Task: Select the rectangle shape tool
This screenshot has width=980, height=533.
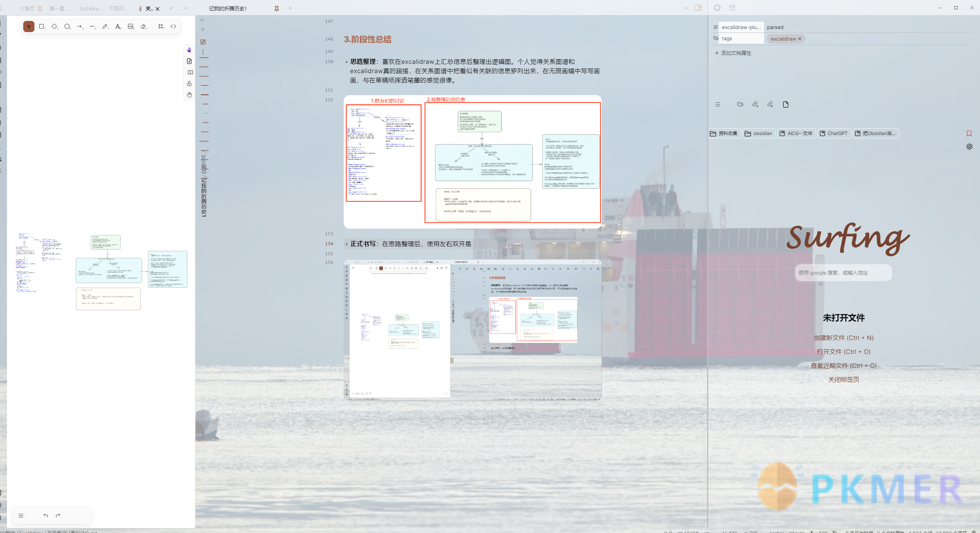Action: point(42,26)
